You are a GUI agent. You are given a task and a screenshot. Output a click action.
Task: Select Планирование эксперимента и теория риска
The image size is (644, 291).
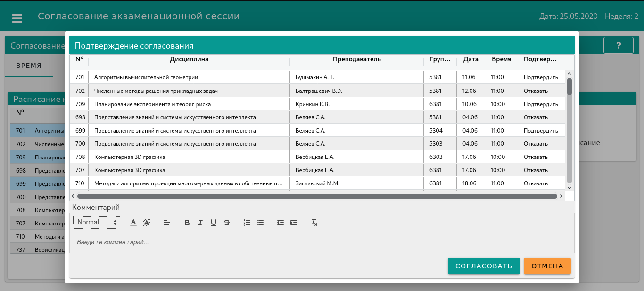click(x=189, y=104)
